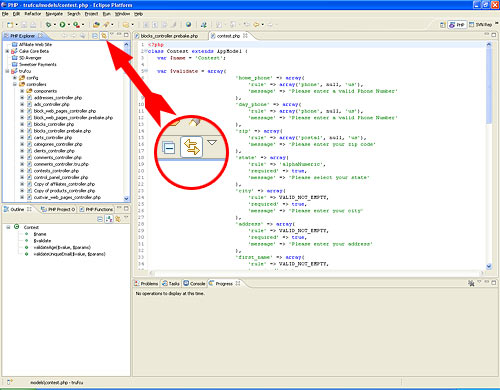This screenshot has width=500, height=390.
Task: Maximize the Outline panel
Action: pos(126,208)
